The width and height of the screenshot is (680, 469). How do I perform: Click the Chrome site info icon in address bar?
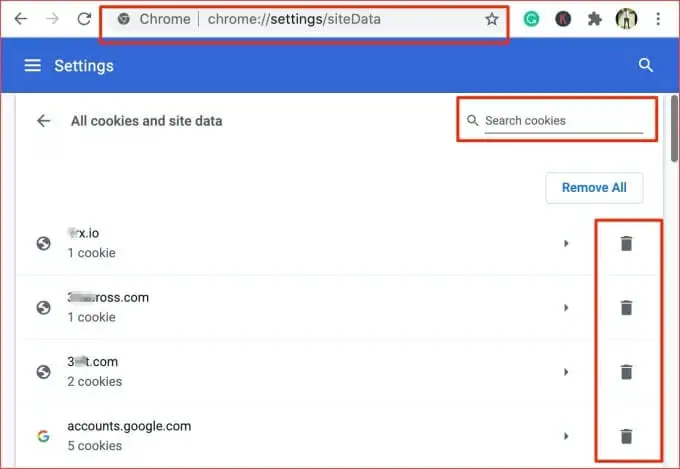coord(124,19)
